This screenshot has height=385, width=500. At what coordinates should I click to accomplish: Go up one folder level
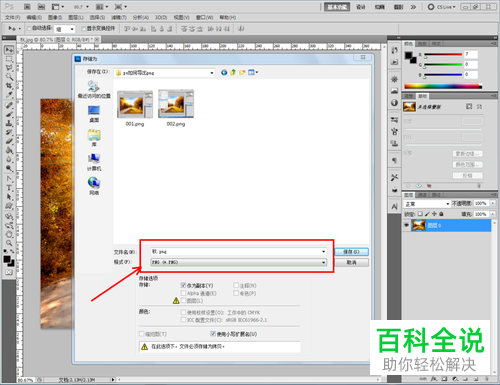(x=233, y=72)
